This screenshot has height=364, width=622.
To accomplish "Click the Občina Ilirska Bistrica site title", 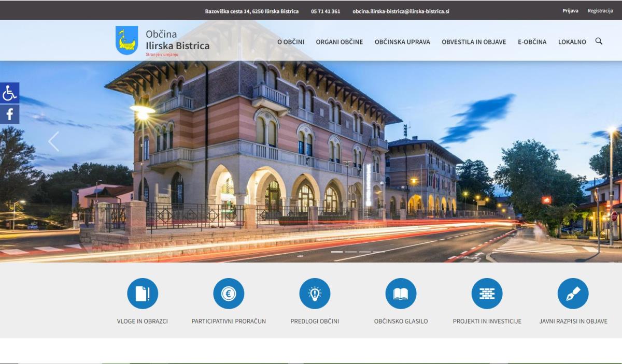I will [x=177, y=39].
